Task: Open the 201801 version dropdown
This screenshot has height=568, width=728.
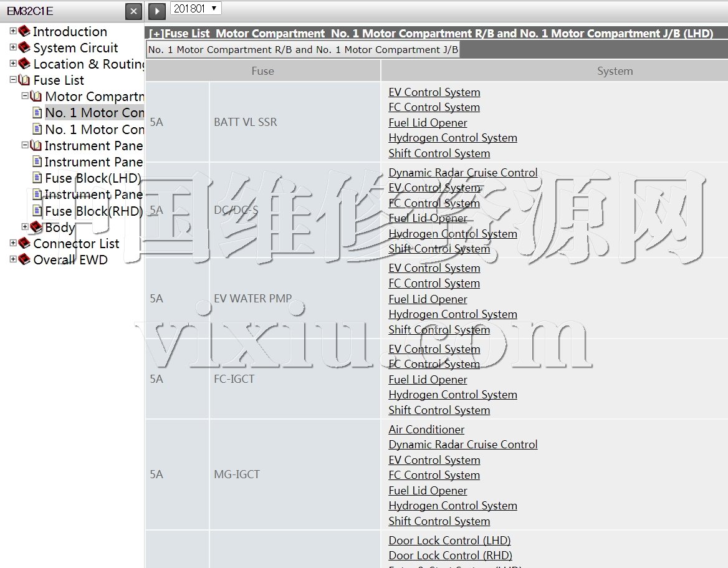Action: click(x=196, y=8)
